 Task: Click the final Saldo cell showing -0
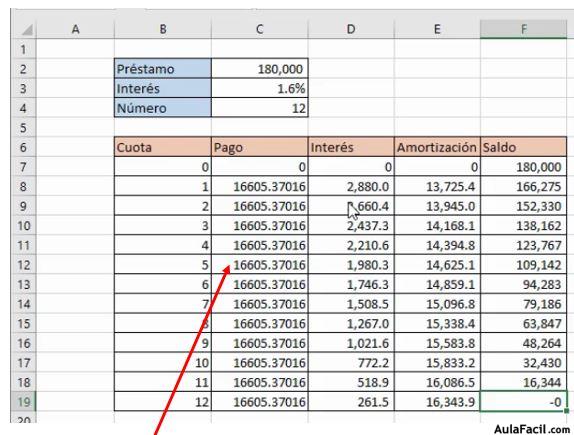(x=523, y=402)
